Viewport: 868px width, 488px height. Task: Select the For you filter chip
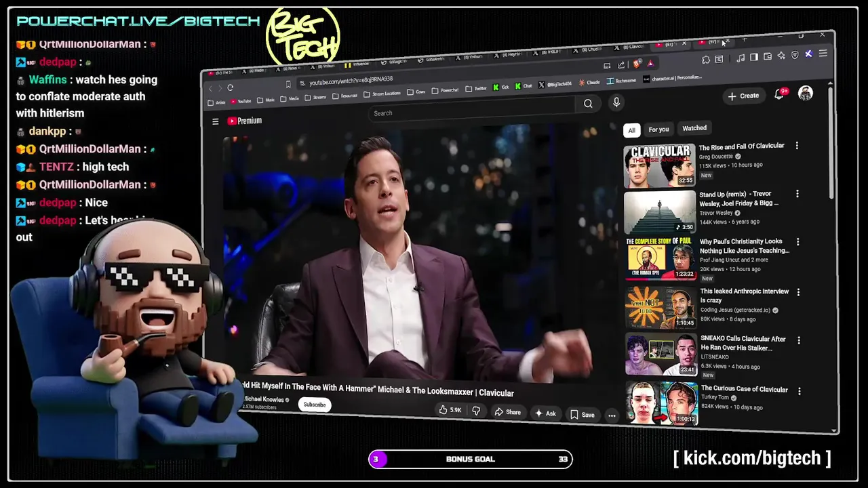[x=658, y=129]
